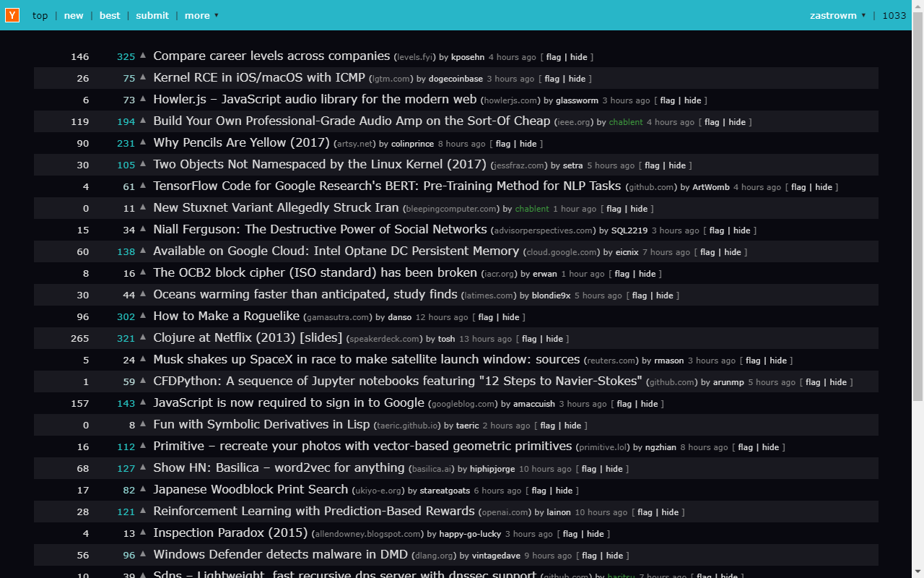
Task: Open user chablent's profile on Audio Amp story
Action: point(626,122)
